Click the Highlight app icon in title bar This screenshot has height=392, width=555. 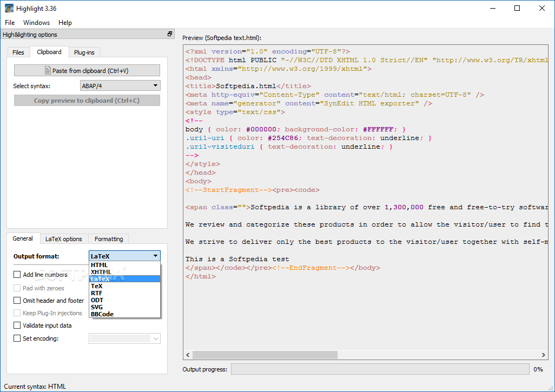point(9,8)
